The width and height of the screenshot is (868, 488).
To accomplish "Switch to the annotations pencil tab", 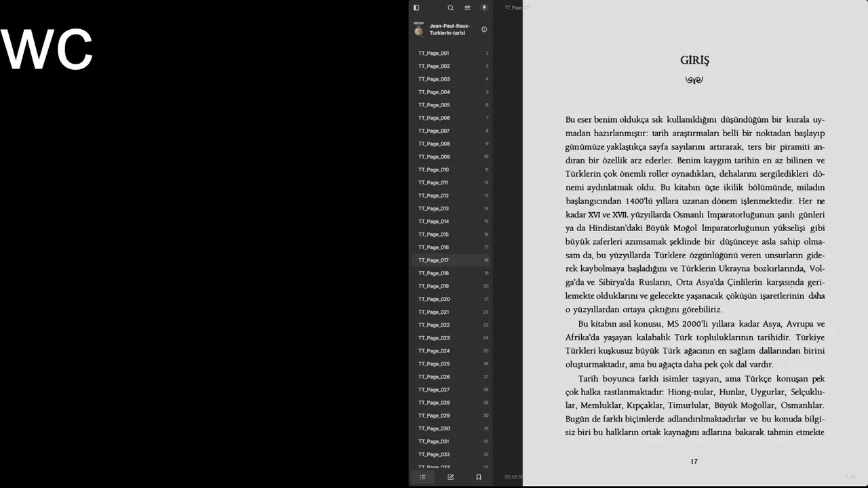I will (x=450, y=477).
